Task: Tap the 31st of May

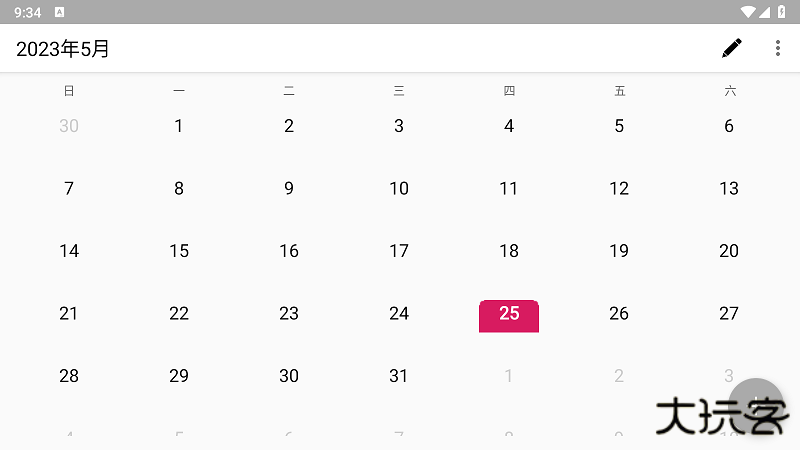Action: click(399, 376)
